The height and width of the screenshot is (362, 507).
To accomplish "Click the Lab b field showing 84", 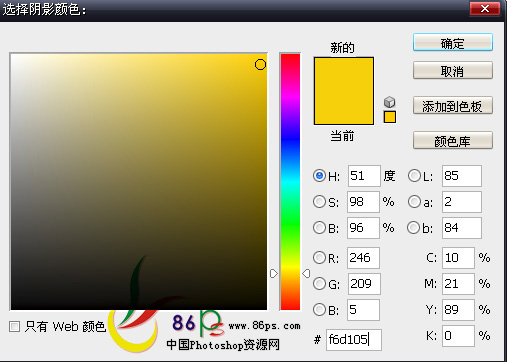I will point(462,228).
